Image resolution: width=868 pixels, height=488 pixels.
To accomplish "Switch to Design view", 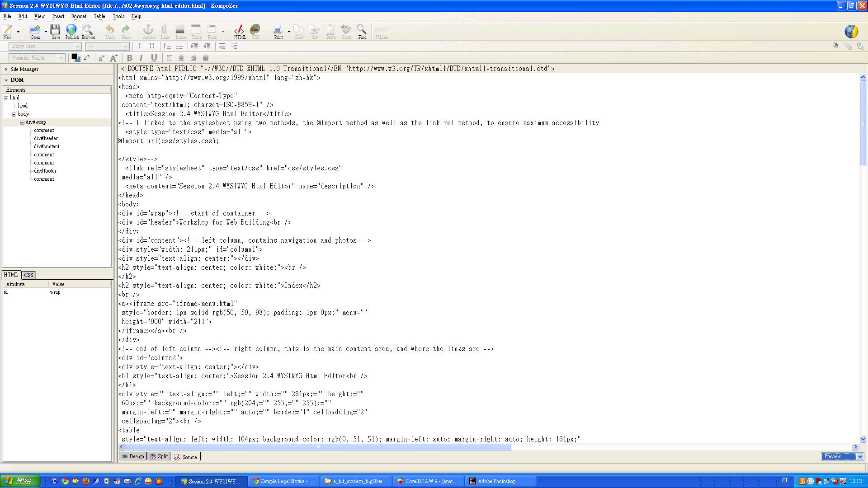I will (132, 456).
